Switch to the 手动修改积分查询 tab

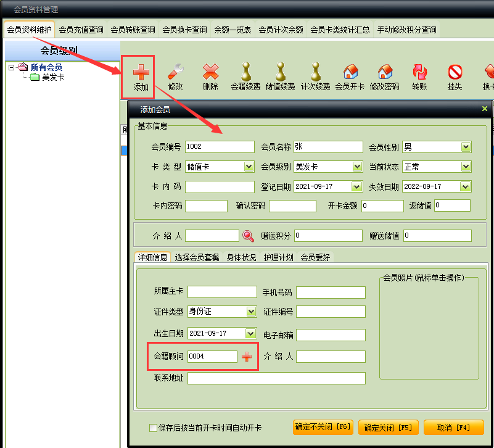click(x=406, y=30)
